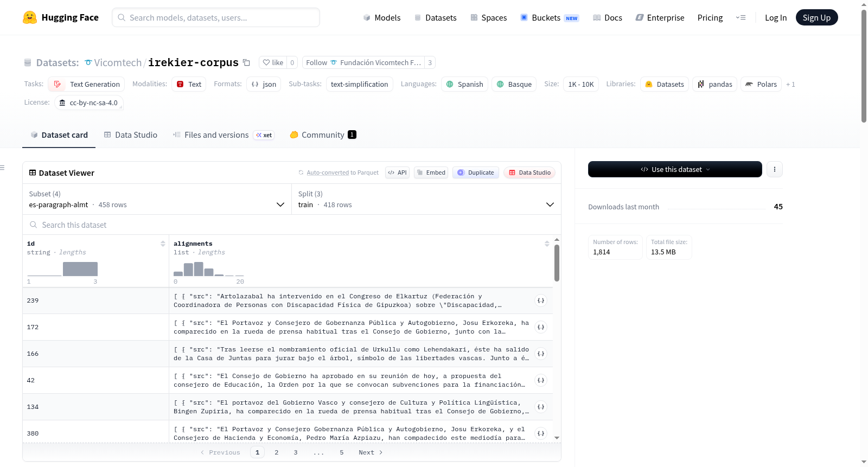Toggle the left sidebar menu icon

(3, 168)
